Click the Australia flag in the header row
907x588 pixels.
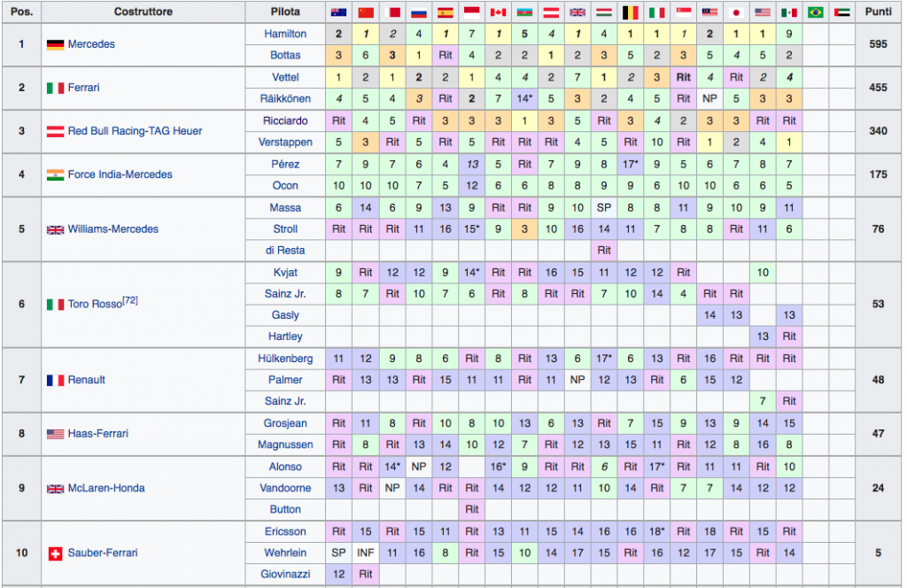[338, 12]
